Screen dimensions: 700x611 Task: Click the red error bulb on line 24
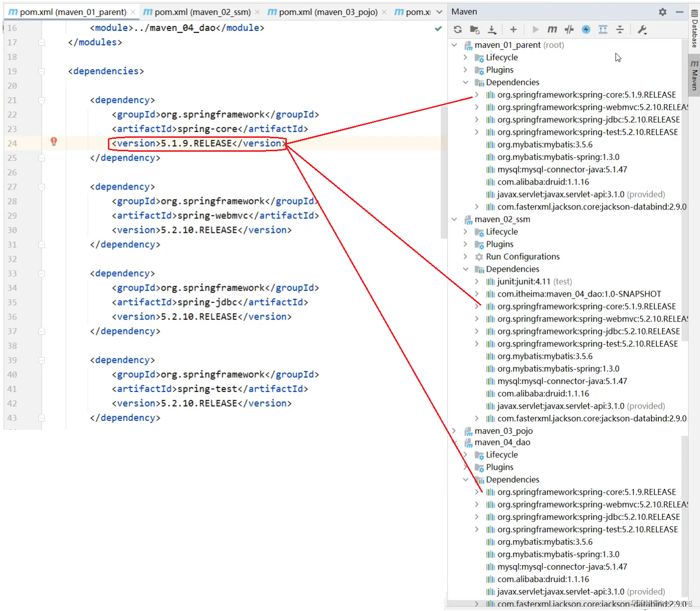point(54,142)
